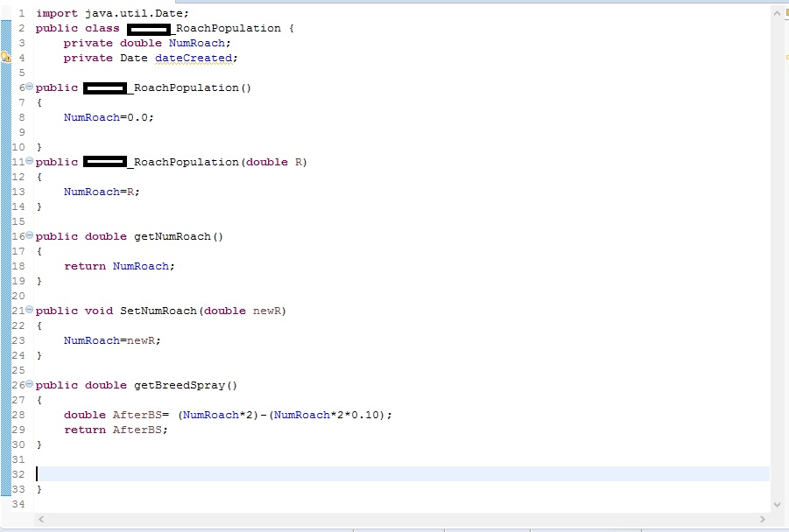Click the 'NumRoach=newR;' assignment
Image resolution: width=789 pixels, height=532 pixels.
pos(112,341)
